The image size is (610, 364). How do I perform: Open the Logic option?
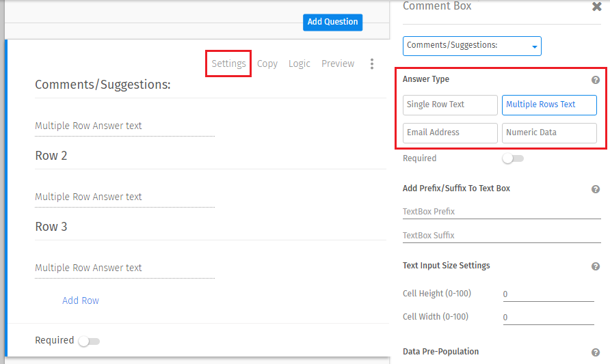coord(299,64)
